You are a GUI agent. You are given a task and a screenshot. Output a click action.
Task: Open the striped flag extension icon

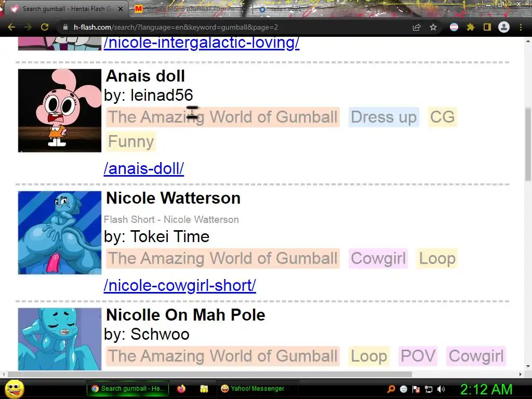tap(454, 27)
